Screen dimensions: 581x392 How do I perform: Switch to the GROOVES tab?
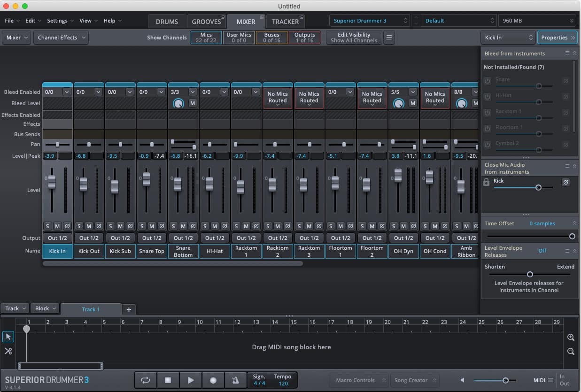pos(206,21)
